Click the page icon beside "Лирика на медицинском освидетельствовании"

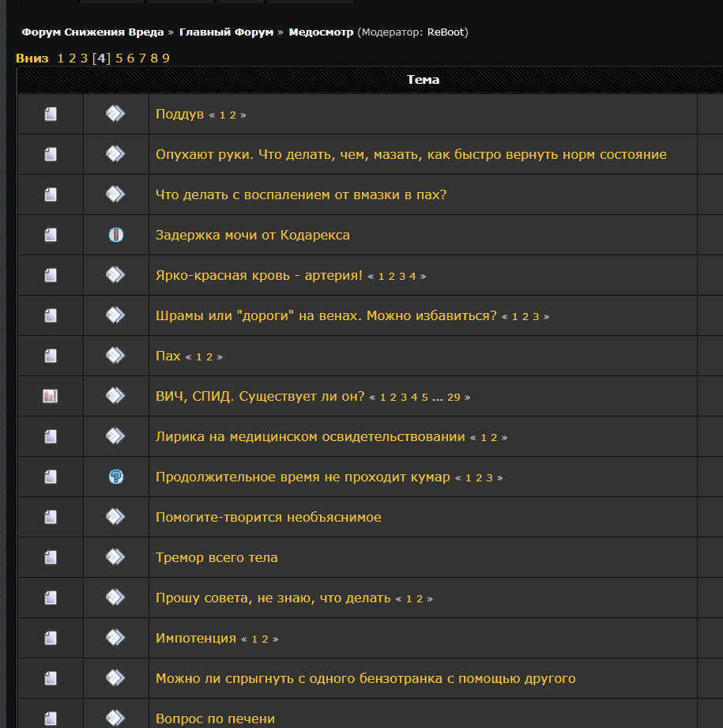pos(50,436)
